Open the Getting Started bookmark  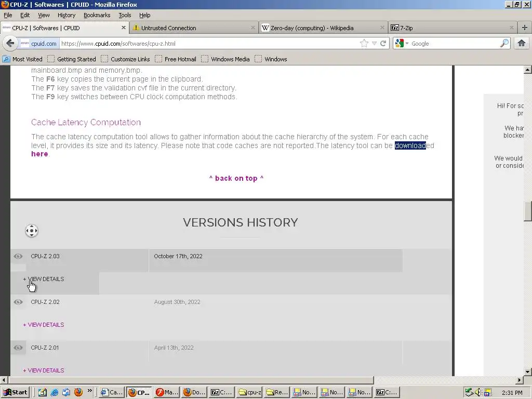[x=72, y=59]
